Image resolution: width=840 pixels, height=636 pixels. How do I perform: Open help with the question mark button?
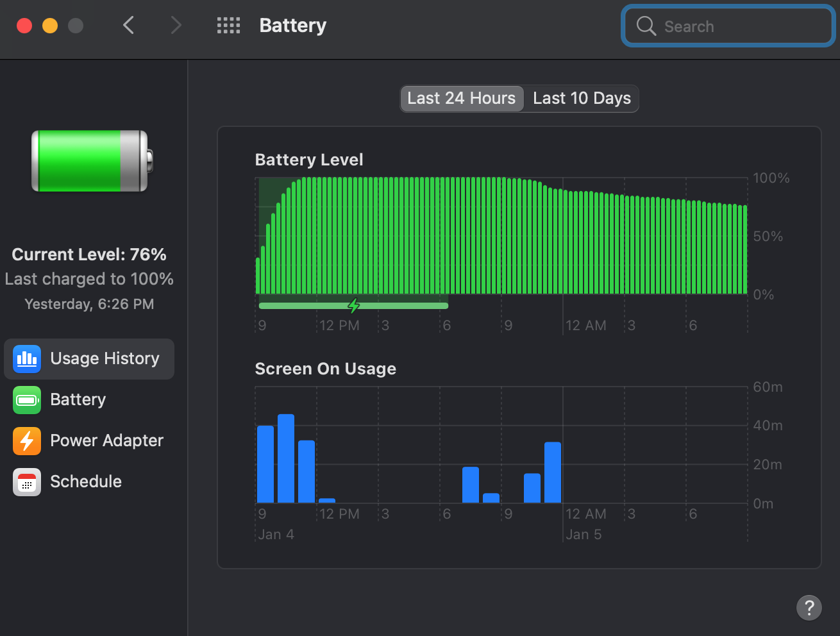(809, 607)
